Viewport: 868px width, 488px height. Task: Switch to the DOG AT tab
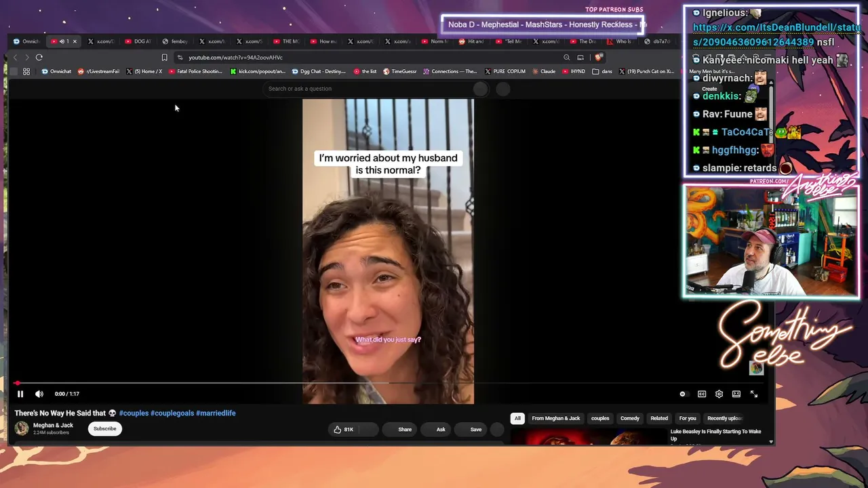click(138, 41)
